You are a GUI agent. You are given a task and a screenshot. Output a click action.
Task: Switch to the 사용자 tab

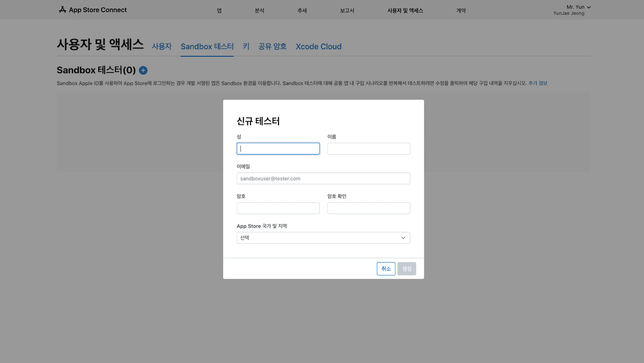162,47
